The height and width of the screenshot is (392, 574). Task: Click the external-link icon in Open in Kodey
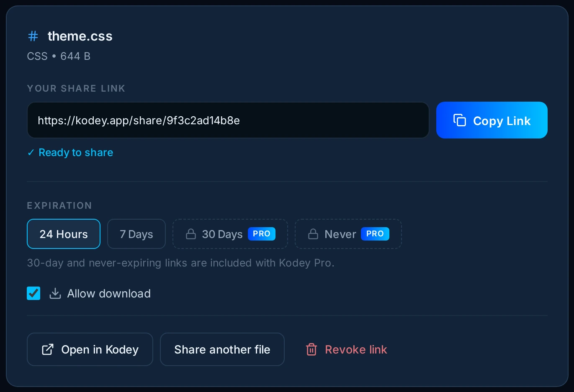pos(48,349)
